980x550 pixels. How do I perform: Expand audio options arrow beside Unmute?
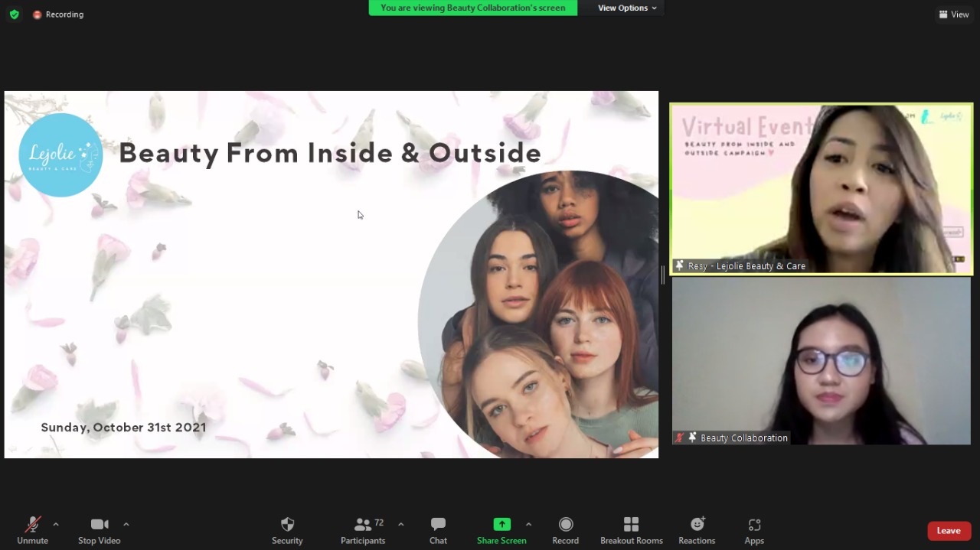tap(56, 524)
